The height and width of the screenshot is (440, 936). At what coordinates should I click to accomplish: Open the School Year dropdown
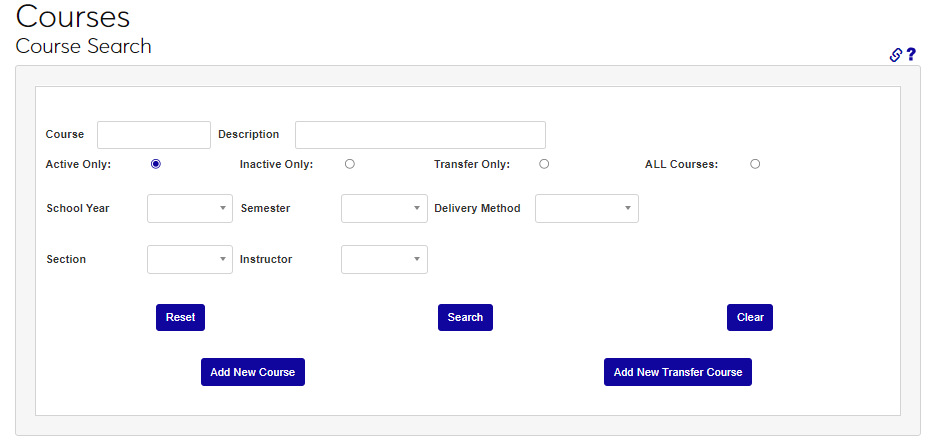coord(190,208)
